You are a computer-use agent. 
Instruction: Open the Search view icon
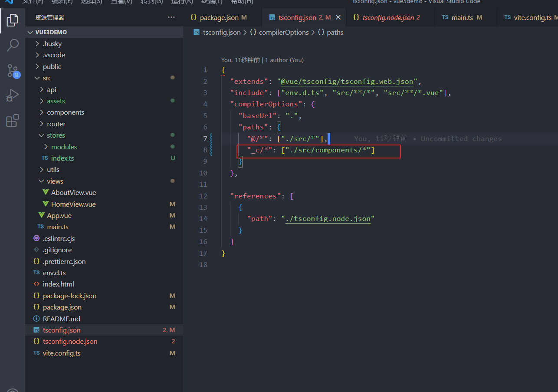(x=13, y=45)
